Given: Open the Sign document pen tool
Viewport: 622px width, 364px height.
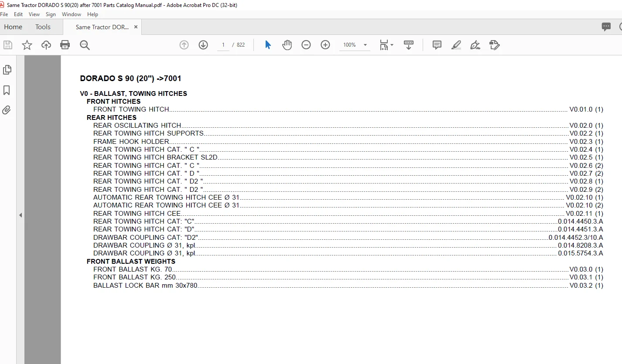Looking at the screenshot, I should [475, 45].
